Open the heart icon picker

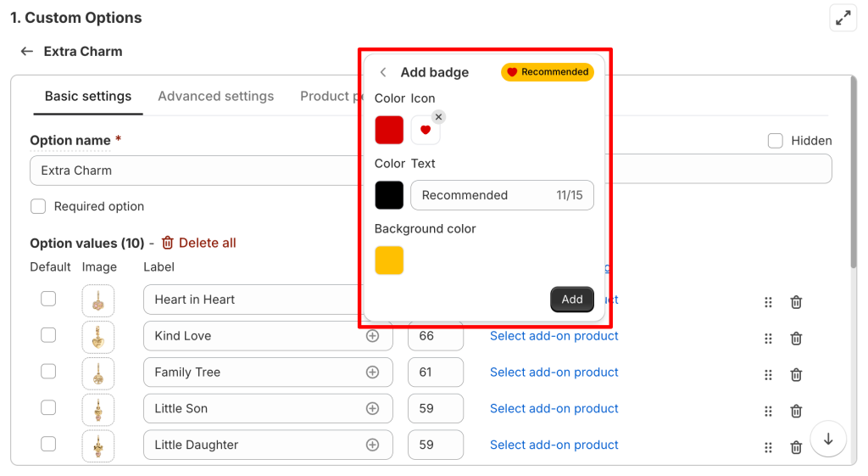[x=425, y=131]
